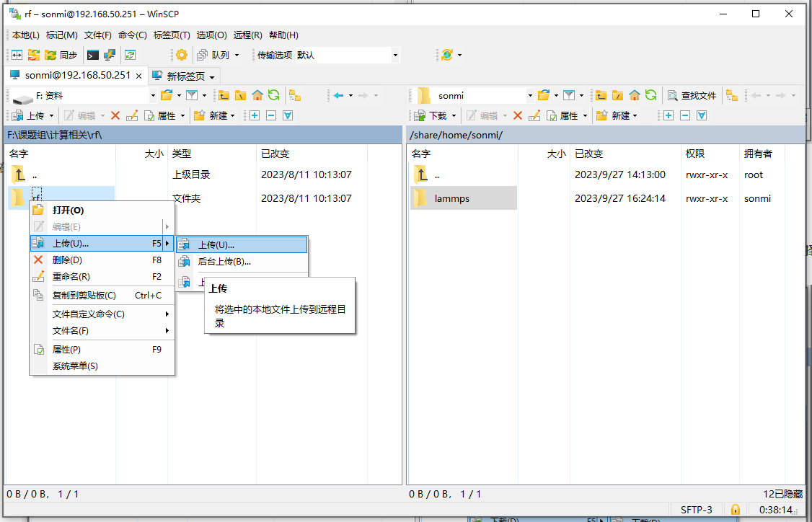Click the padlock icon in status bar

point(736,510)
